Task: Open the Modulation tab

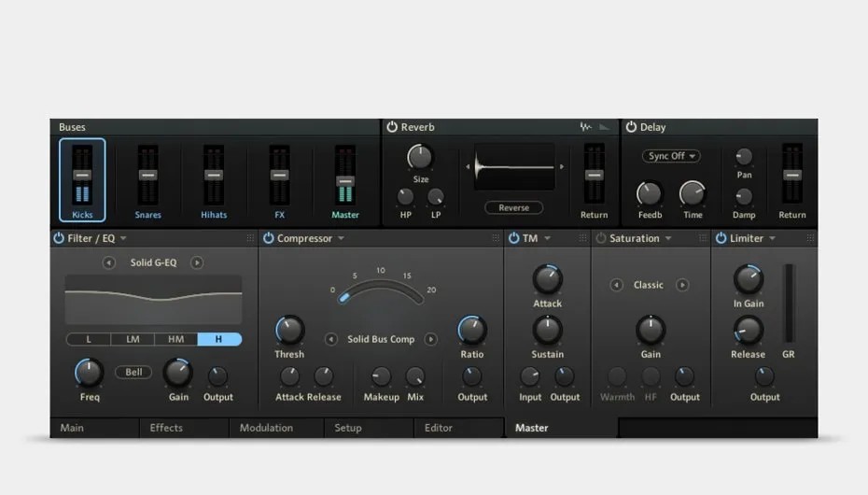Action: coord(266,428)
